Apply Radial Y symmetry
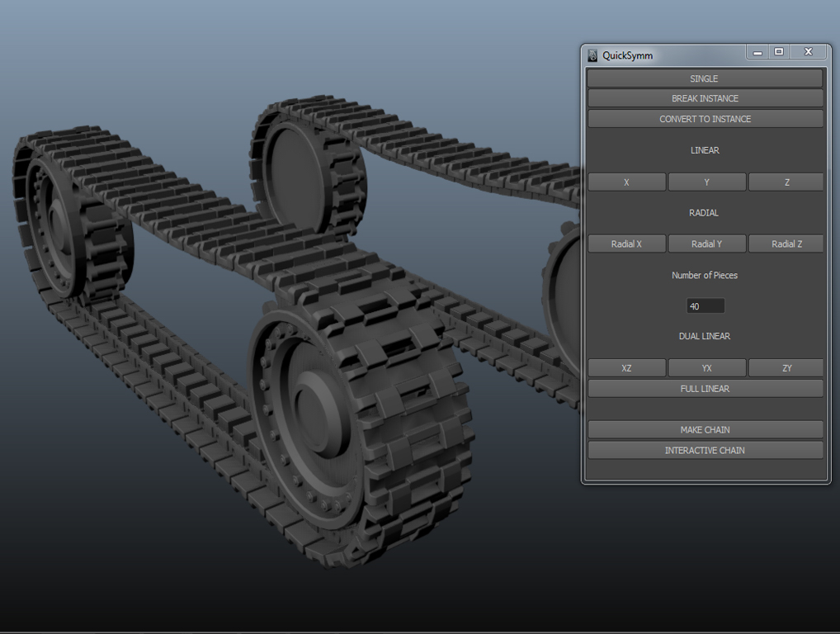The width and height of the screenshot is (840, 634). point(706,243)
